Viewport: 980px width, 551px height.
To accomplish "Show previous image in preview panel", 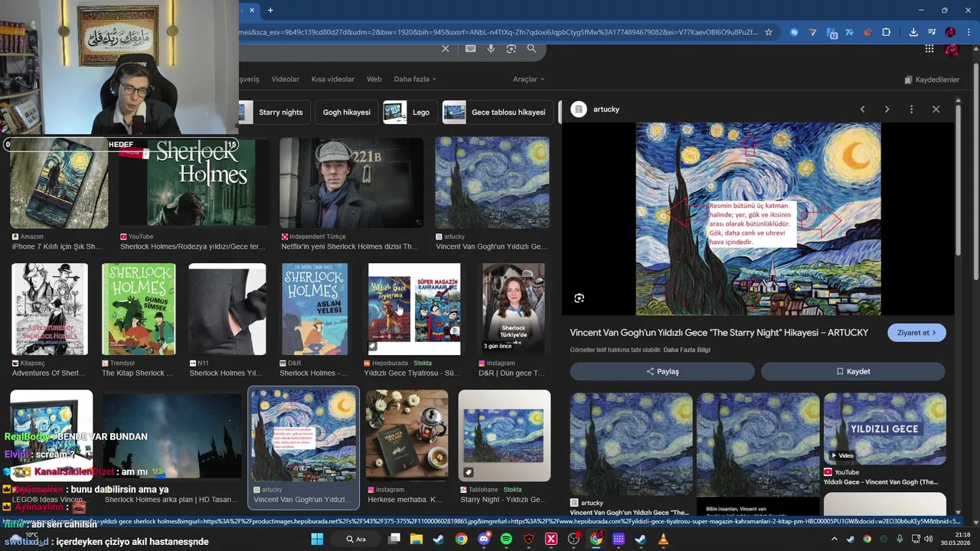I will click(862, 109).
